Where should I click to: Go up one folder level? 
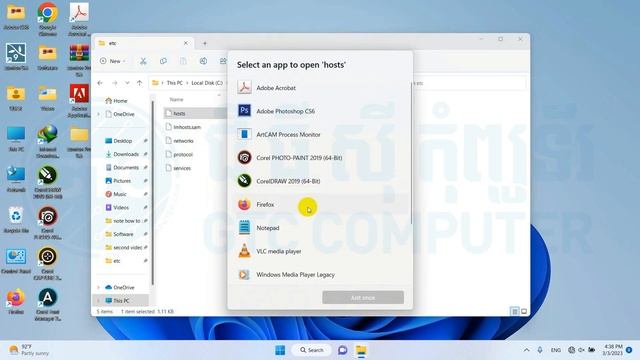[x=140, y=83]
